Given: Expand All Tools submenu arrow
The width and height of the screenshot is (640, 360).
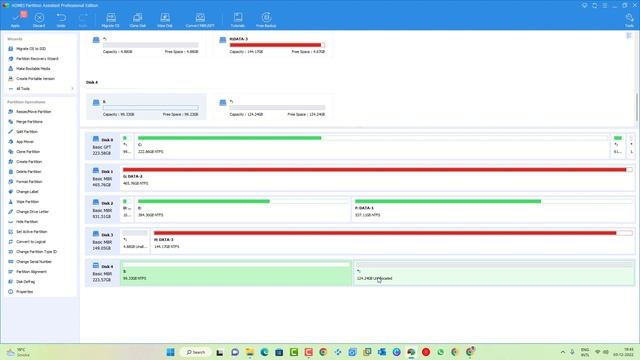Looking at the screenshot, I should click(x=73, y=89).
